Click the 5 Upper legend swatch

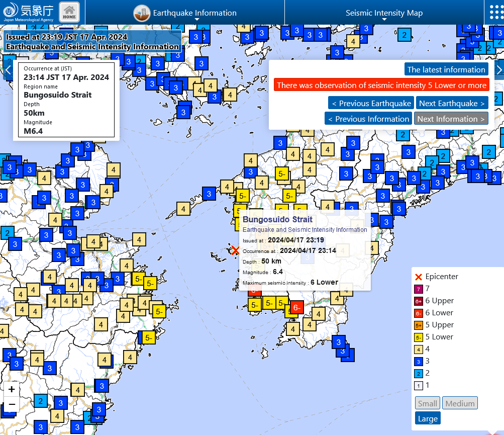point(418,325)
